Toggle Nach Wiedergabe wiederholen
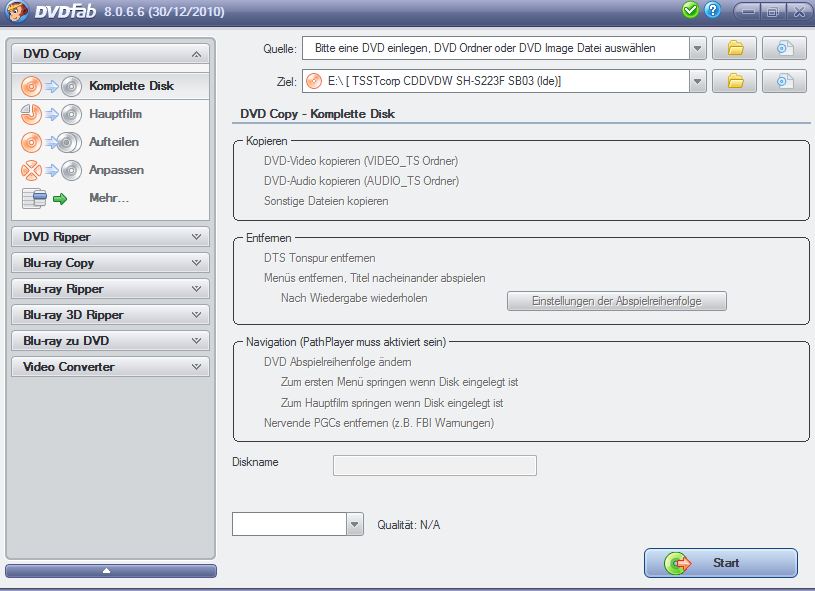The width and height of the screenshot is (815, 591). tap(354, 298)
